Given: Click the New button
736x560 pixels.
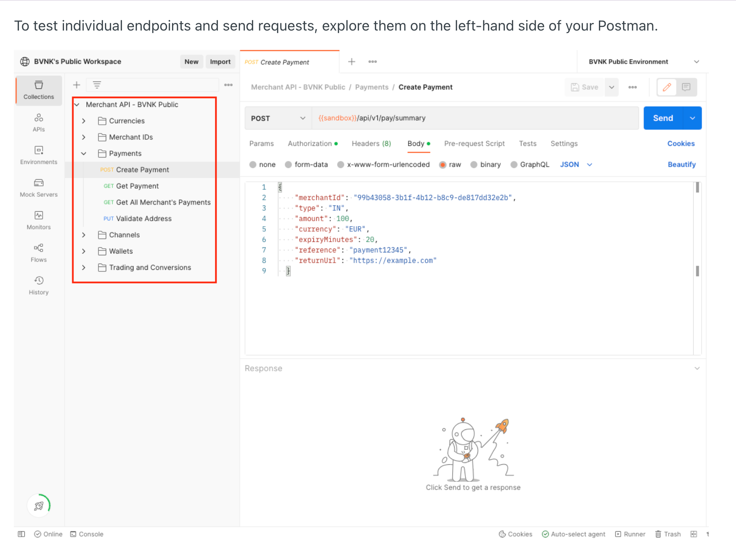Looking at the screenshot, I should (x=191, y=62).
